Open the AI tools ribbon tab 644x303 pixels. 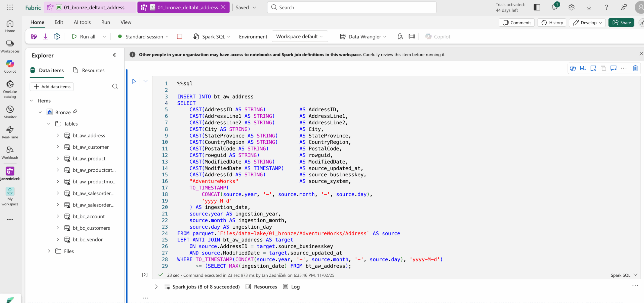(82, 22)
